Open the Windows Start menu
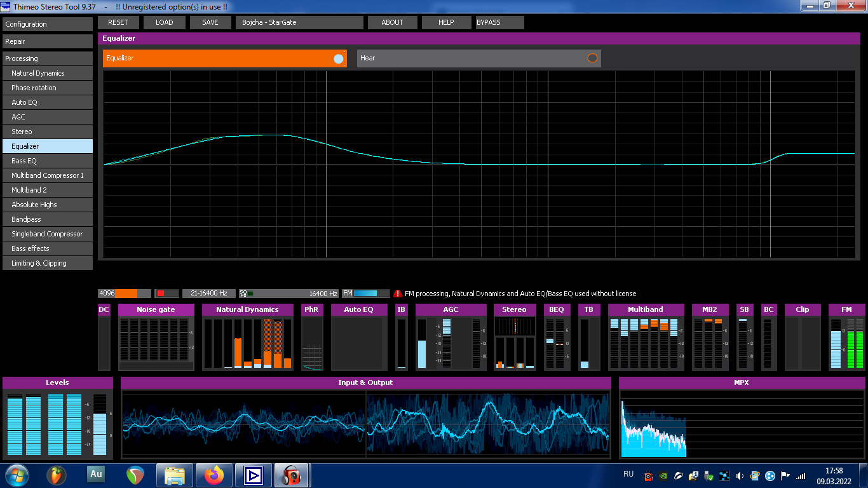The height and width of the screenshot is (488, 868). (x=16, y=475)
